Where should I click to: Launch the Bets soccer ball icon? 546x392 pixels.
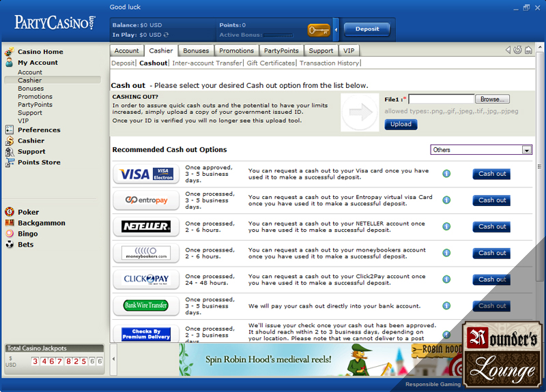click(x=10, y=244)
